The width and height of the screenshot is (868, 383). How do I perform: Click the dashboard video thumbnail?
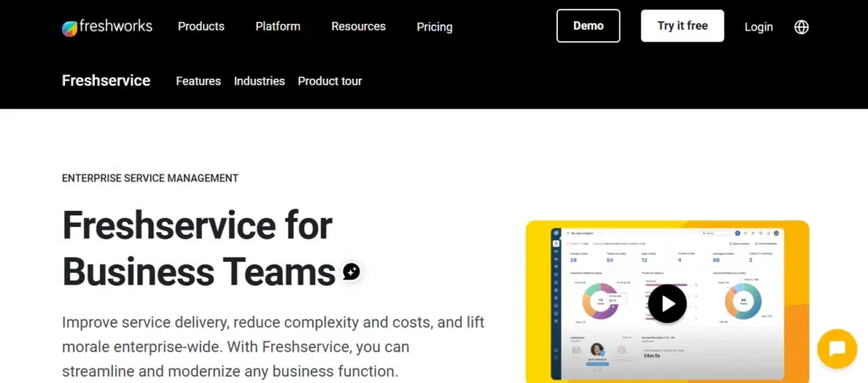click(667, 302)
